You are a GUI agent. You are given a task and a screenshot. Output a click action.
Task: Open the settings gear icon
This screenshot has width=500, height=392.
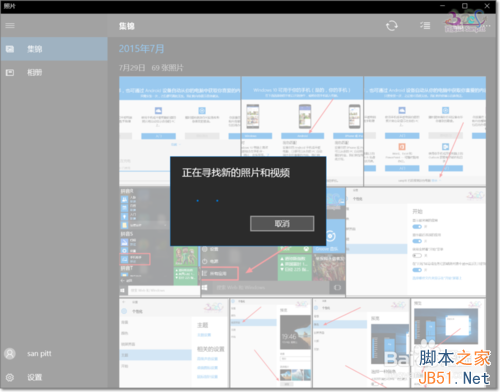[x=10, y=377]
